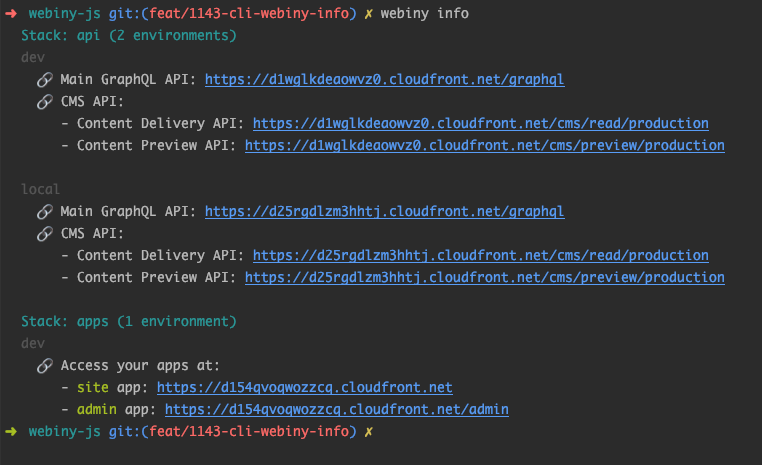Click link icon beside local Main GraphQL API
Screen dimensions: 762x465
(44, 211)
